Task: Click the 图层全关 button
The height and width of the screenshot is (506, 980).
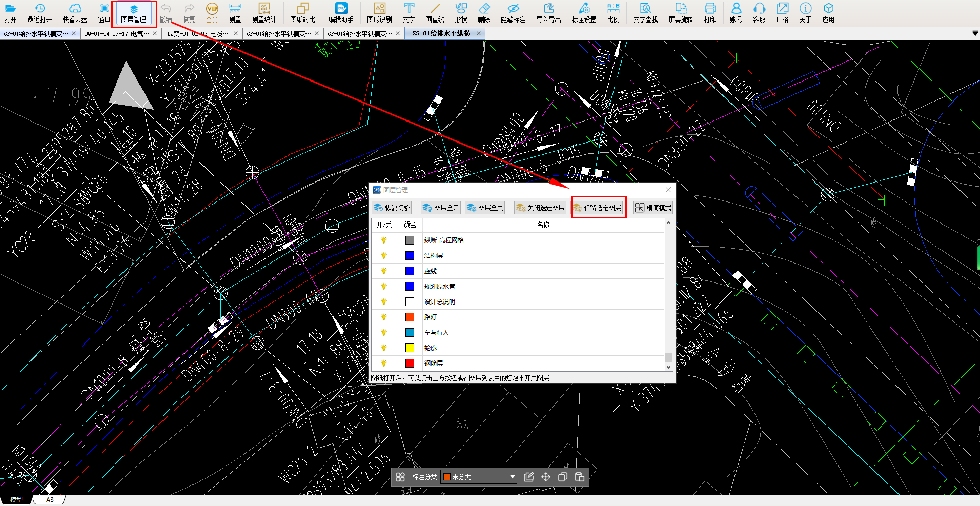Action: click(x=485, y=208)
